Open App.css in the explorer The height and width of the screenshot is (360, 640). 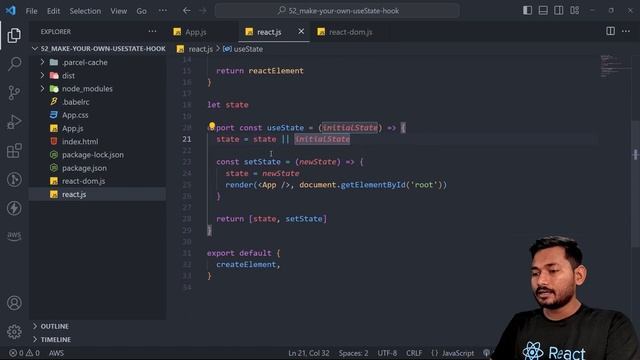[x=98, y=115]
